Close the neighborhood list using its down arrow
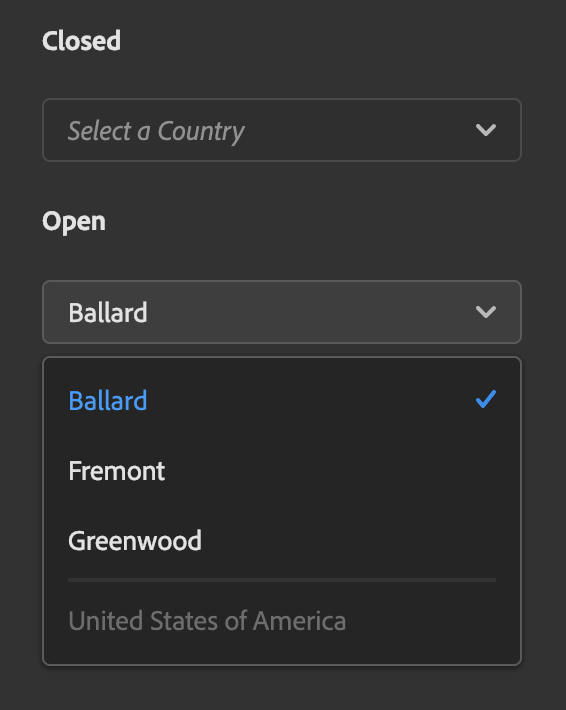The width and height of the screenshot is (566, 710). [x=486, y=312]
